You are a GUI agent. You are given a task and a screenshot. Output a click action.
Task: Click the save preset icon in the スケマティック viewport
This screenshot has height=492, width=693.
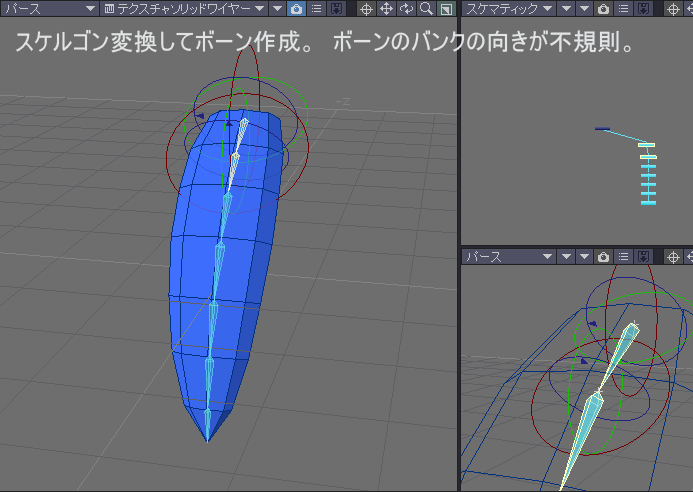coord(643,8)
